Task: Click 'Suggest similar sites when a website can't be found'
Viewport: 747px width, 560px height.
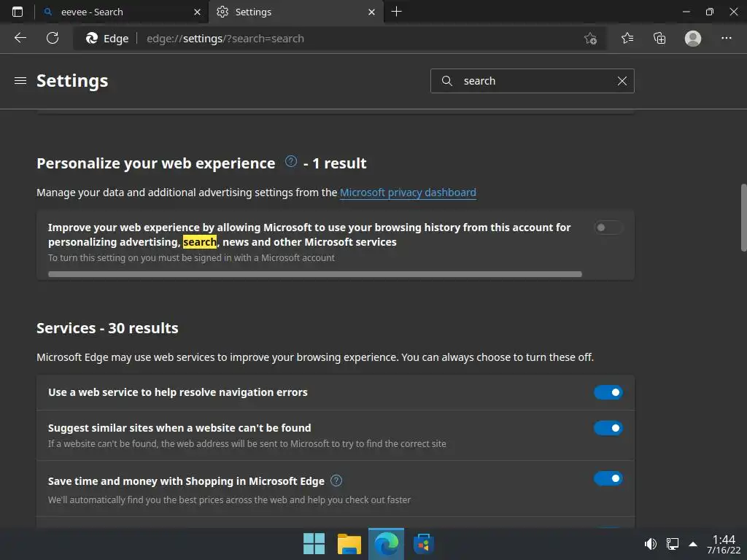Action: (x=179, y=428)
